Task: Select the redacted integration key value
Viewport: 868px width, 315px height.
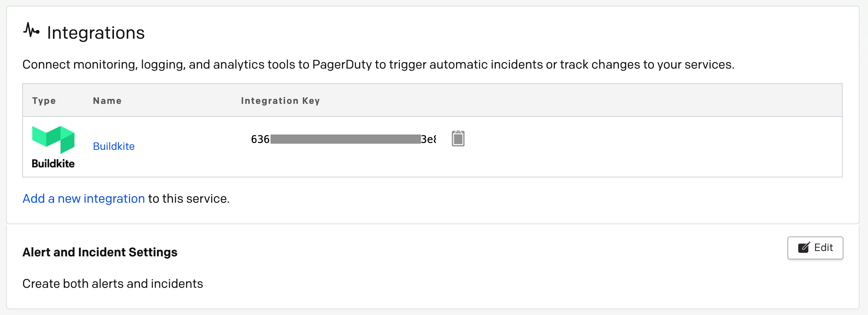Action: (x=345, y=139)
